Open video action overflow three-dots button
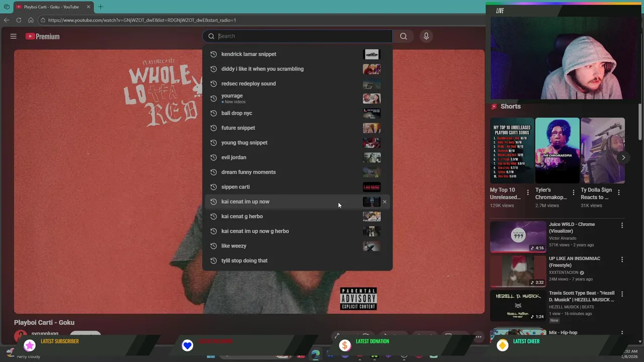The image size is (644, 362). coord(478,337)
